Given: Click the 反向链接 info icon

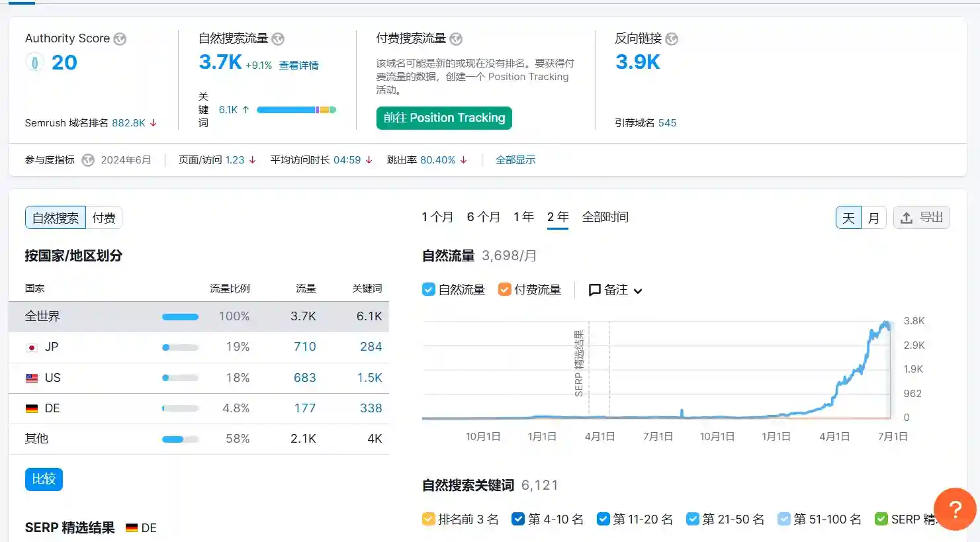Looking at the screenshot, I should pos(671,39).
